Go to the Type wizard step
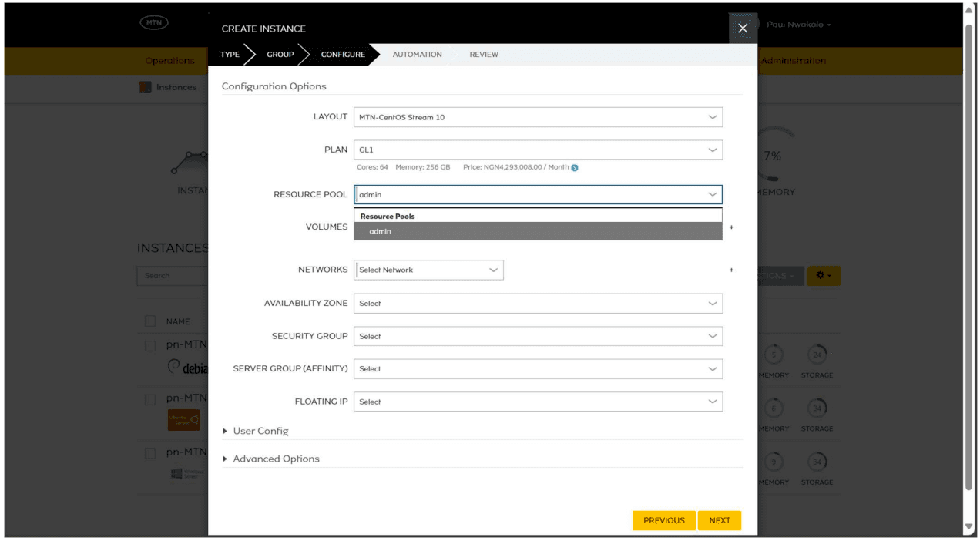The width and height of the screenshot is (980, 541). [x=230, y=55]
